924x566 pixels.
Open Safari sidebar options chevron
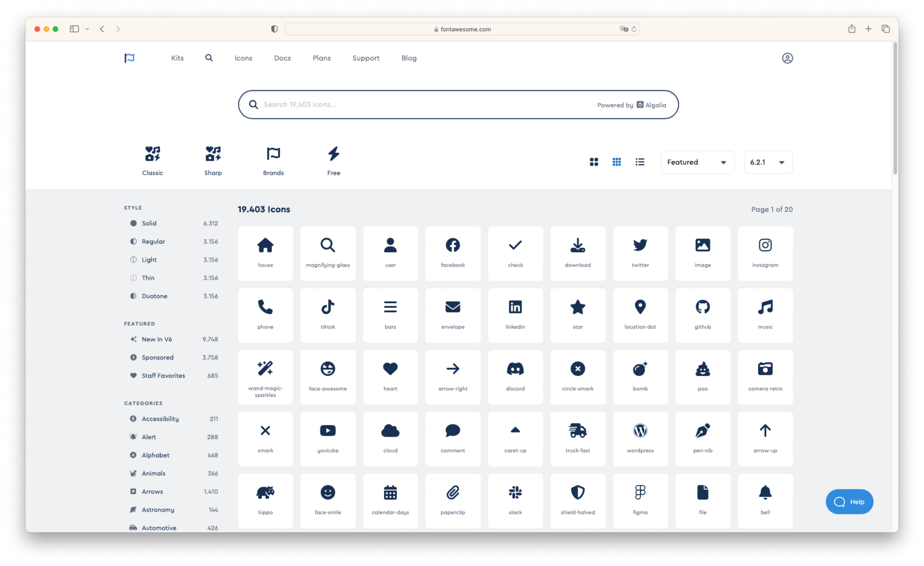coord(87,29)
